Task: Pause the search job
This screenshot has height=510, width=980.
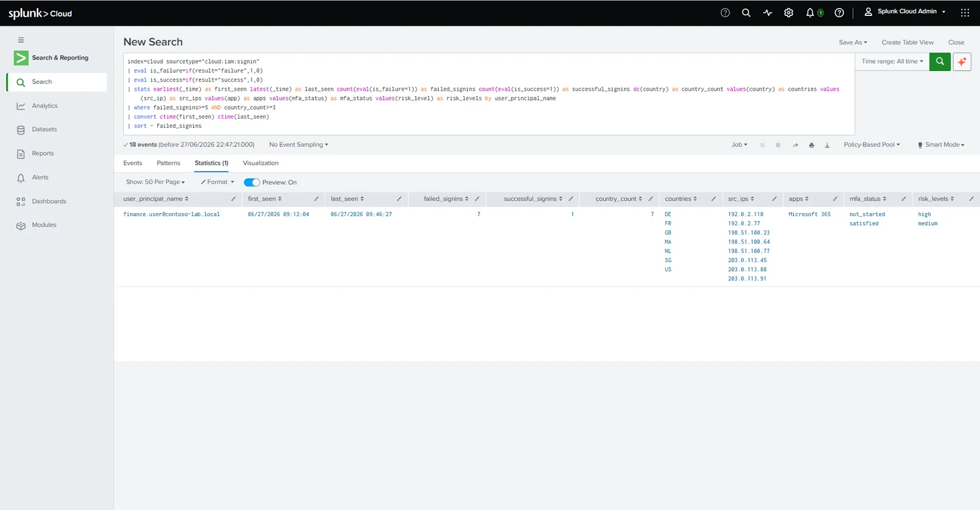Action: coord(762,145)
